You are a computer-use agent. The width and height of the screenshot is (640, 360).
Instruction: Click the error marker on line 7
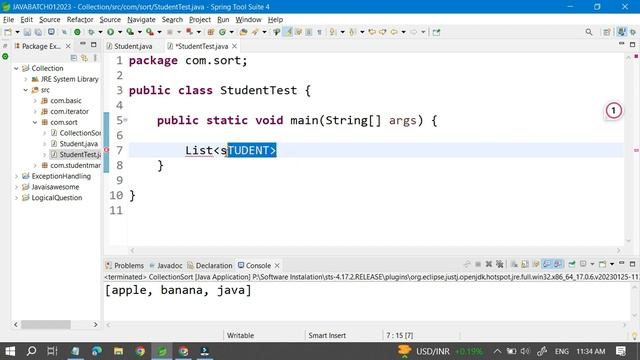pyautogui.click(x=107, y=150)
